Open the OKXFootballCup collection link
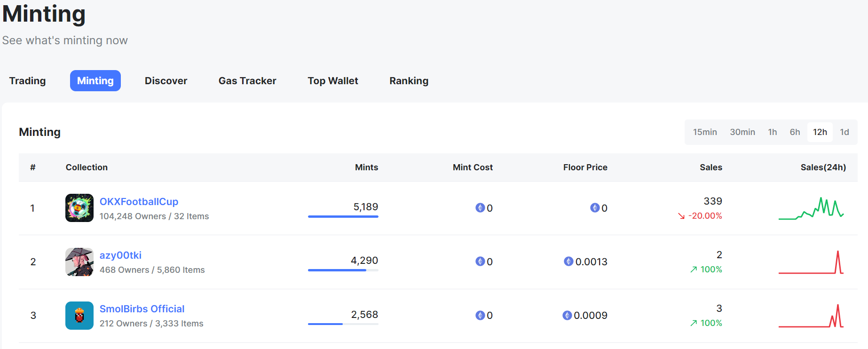 tap(139, 202)
